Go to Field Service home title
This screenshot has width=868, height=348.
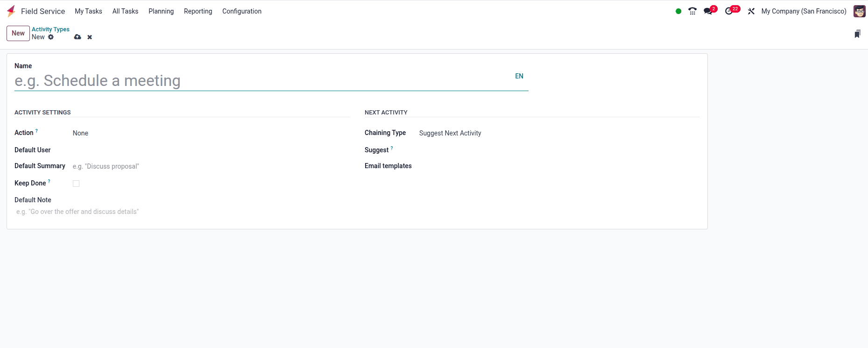(43, 11)
